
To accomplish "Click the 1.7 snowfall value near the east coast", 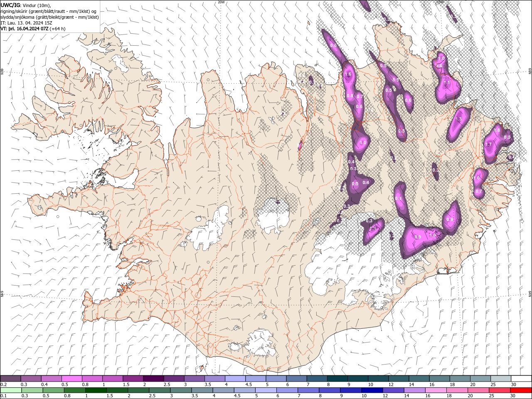I will click(x=488, y=145).
